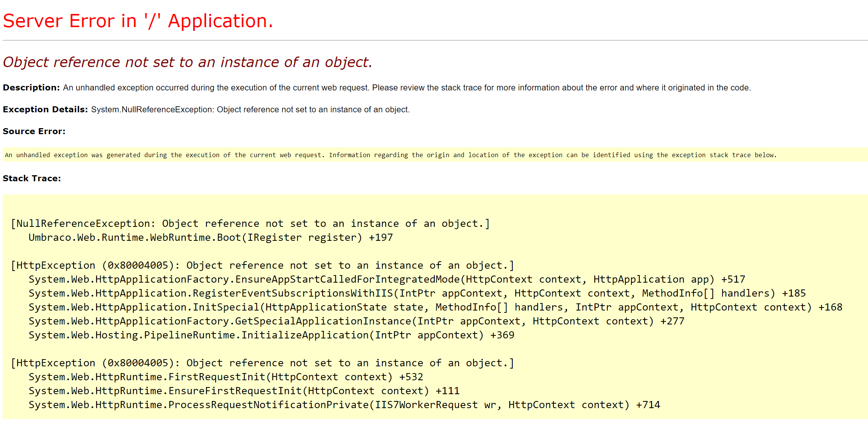Click the 'Stack Trace:' label

pyautogui.click(x=32, y=178)
